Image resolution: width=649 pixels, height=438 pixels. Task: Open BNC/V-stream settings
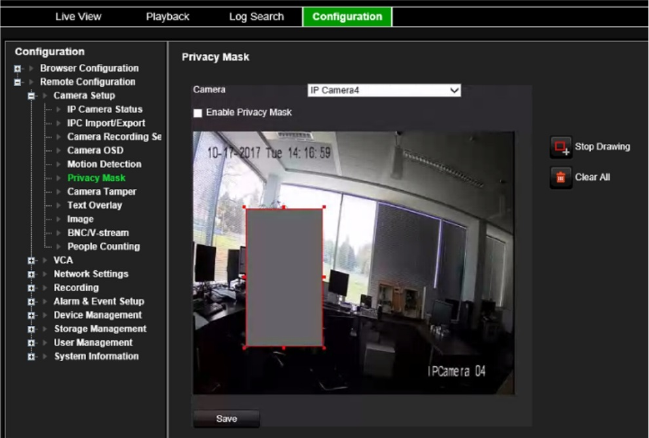[x=98, y=233]
